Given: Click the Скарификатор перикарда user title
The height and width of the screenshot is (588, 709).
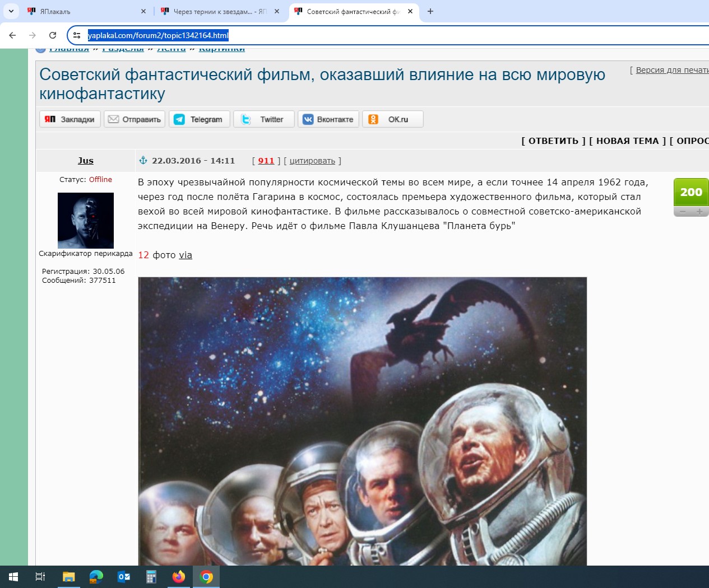Looking at the screenshot, I should (x=86, y=254).
